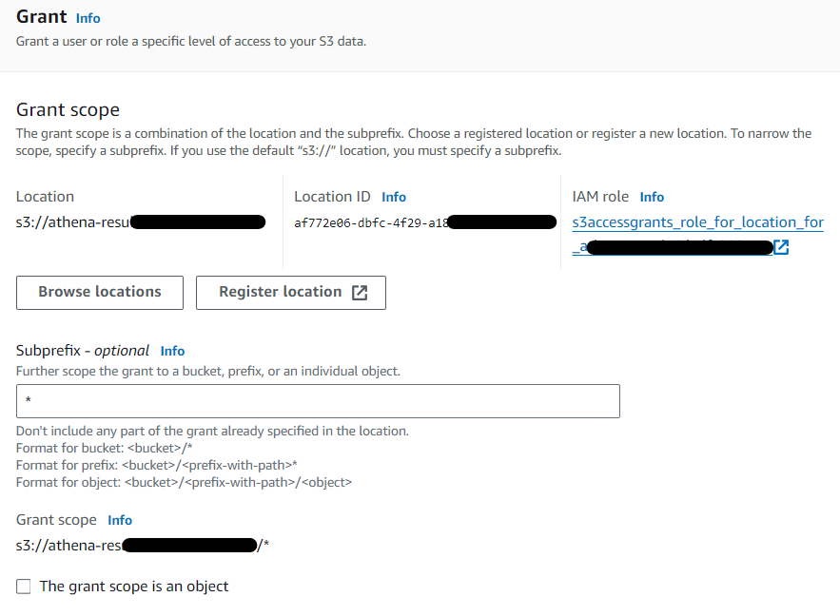Viewport: 840px width, 616px height.
Task: Open the Info link next to Grant heading
Action: 88,18
